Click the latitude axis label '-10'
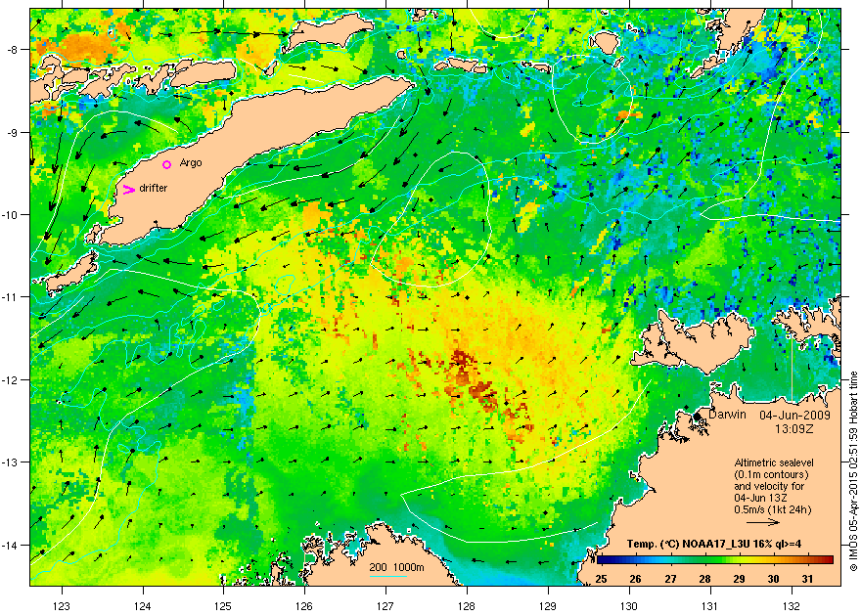Image resolution: width=861 pixels, height=616 pixels. pos(10,214)
